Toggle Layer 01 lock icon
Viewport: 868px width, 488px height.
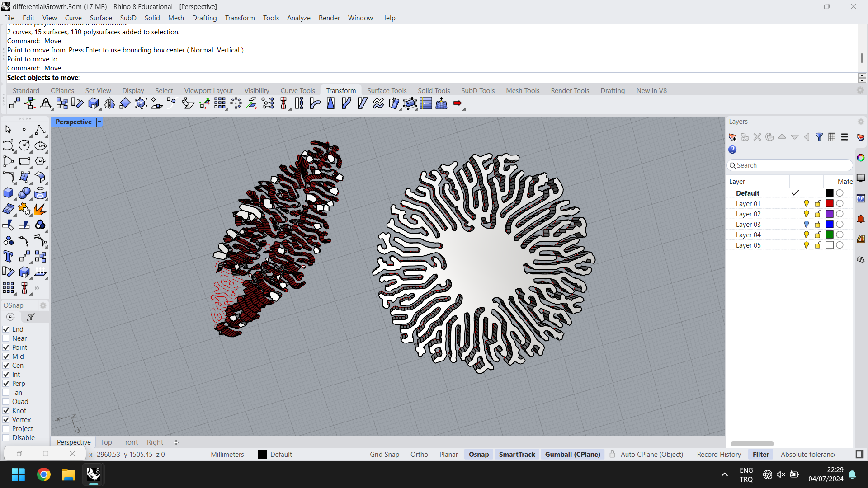click(x=818, y=204)
